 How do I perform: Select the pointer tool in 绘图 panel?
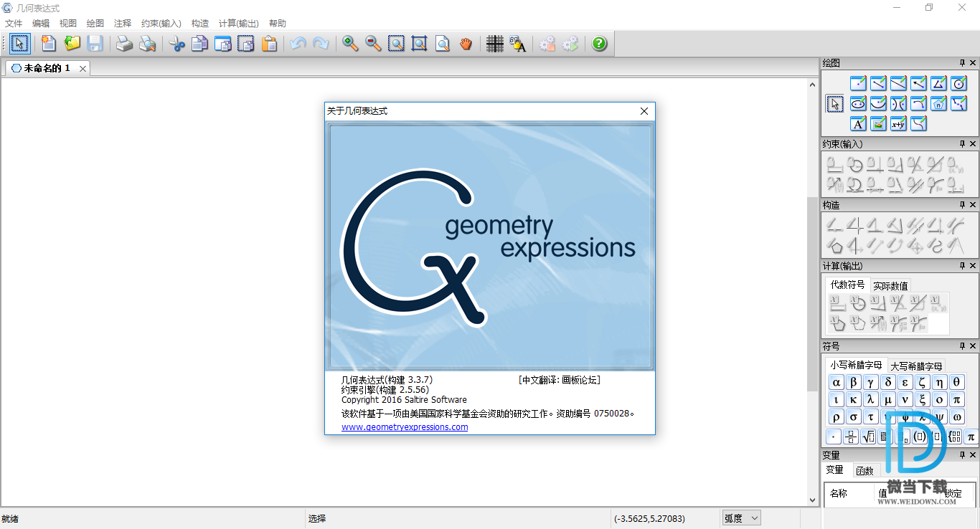834,104
